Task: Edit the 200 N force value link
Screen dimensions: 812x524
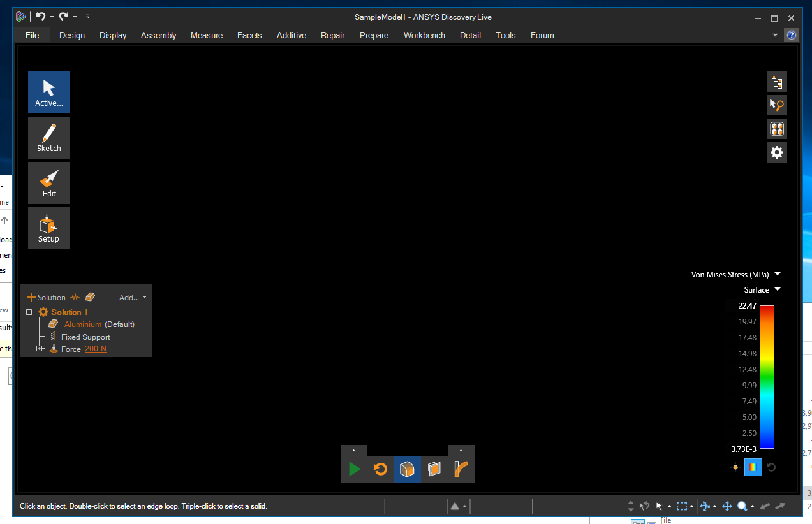Action: (x=96, y=349)
